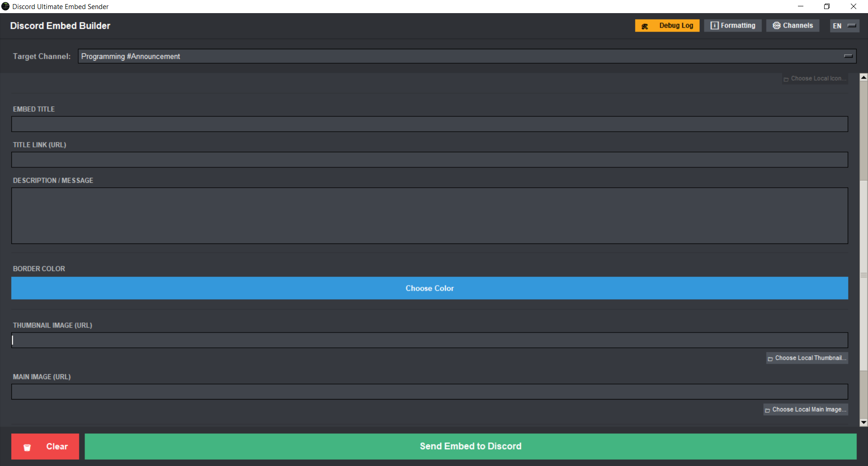Click Choose Local Main Image button

coord(806,409)
